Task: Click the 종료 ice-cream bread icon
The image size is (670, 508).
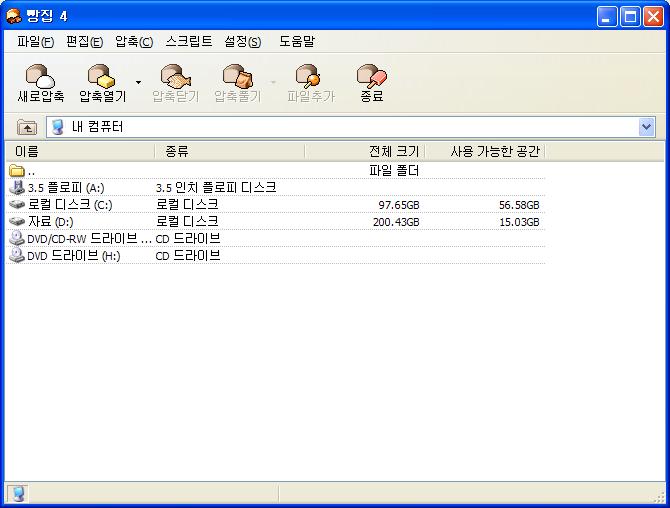Action: (x=372, y=76)
